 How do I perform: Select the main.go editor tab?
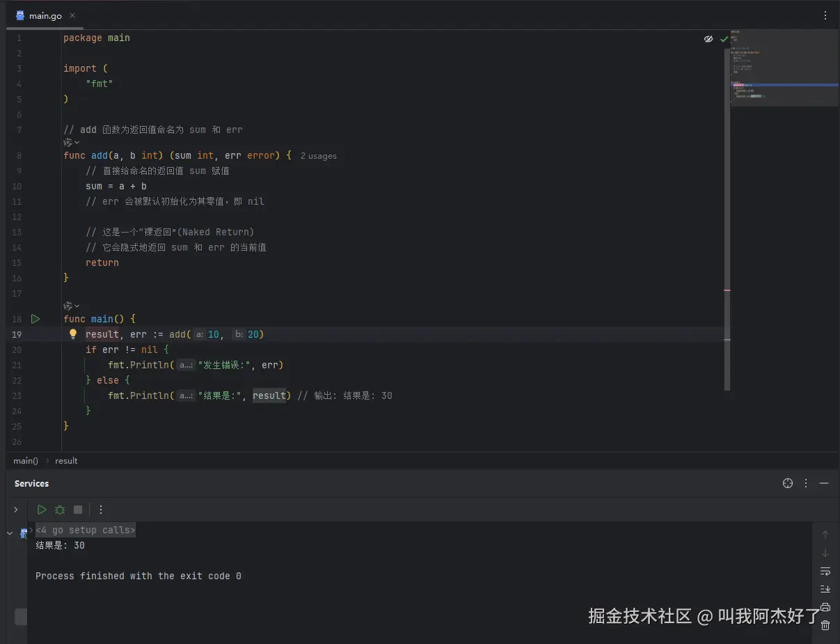(x=46, y=15)
